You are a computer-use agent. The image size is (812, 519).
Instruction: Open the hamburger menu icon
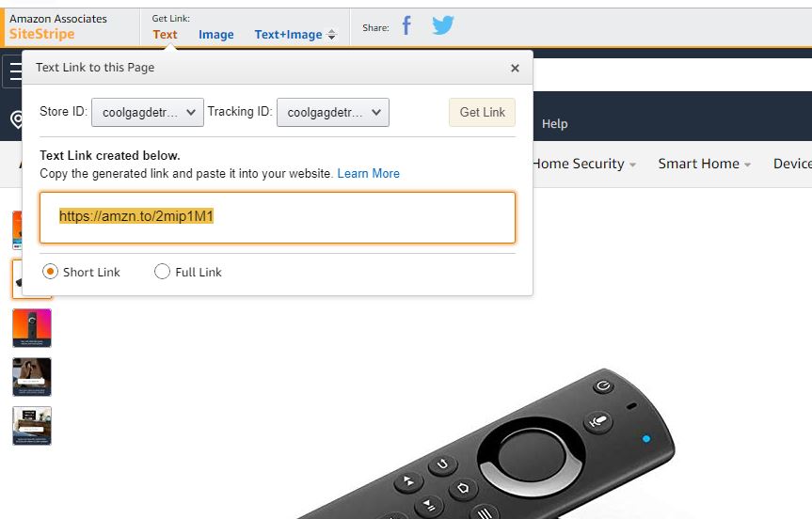coord(15,71)
